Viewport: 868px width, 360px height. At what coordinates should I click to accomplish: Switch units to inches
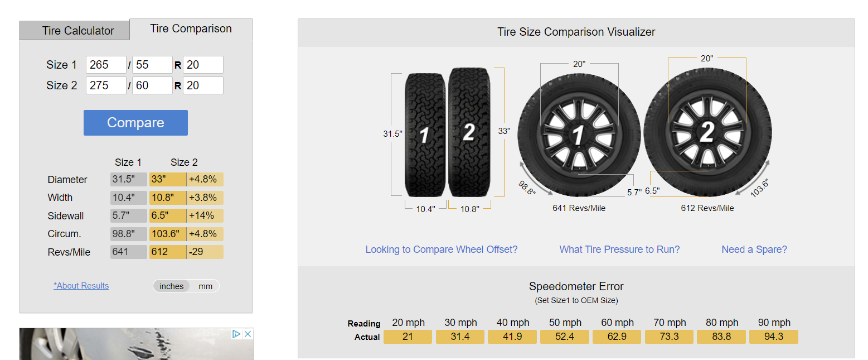point(172,286)
